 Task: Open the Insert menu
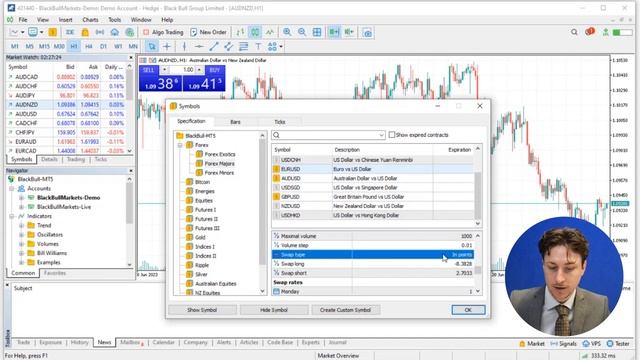click(x=65, y=20)
